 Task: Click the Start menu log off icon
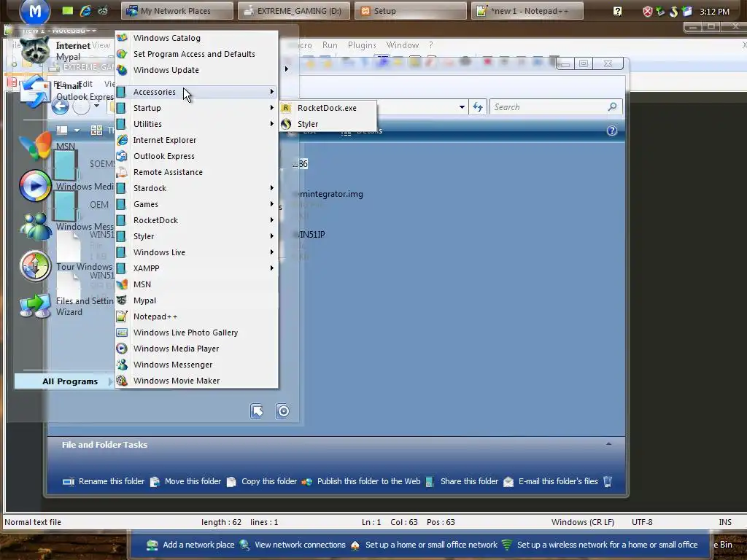pos(257,411)
